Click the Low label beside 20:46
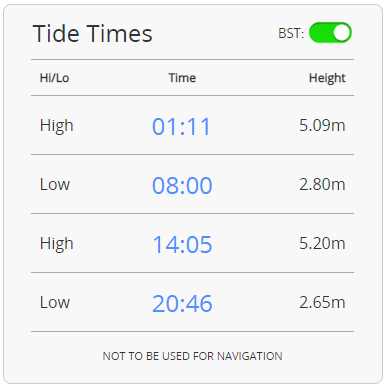Viewport: 386px width, 389px height. (x=55, y=303)
